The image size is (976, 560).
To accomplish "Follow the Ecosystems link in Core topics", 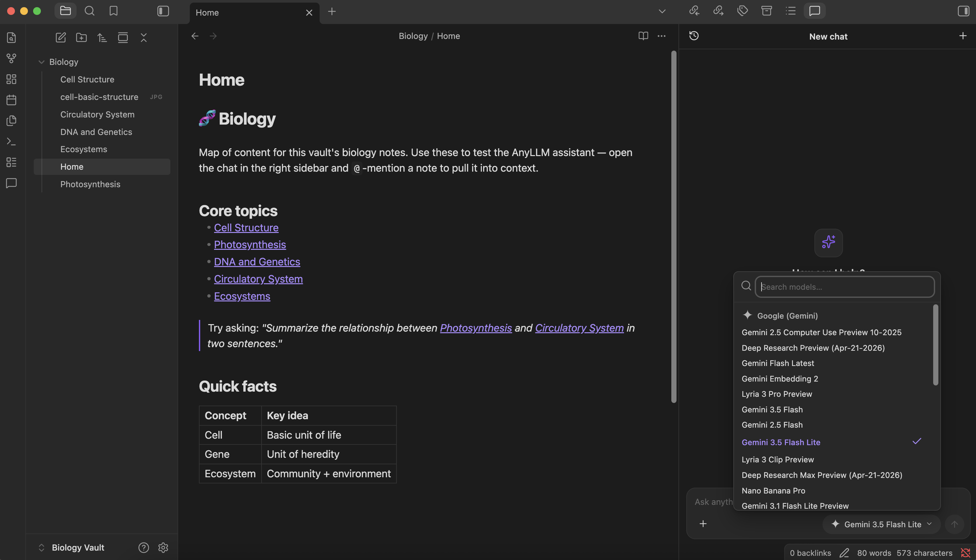I will point(242,296).
